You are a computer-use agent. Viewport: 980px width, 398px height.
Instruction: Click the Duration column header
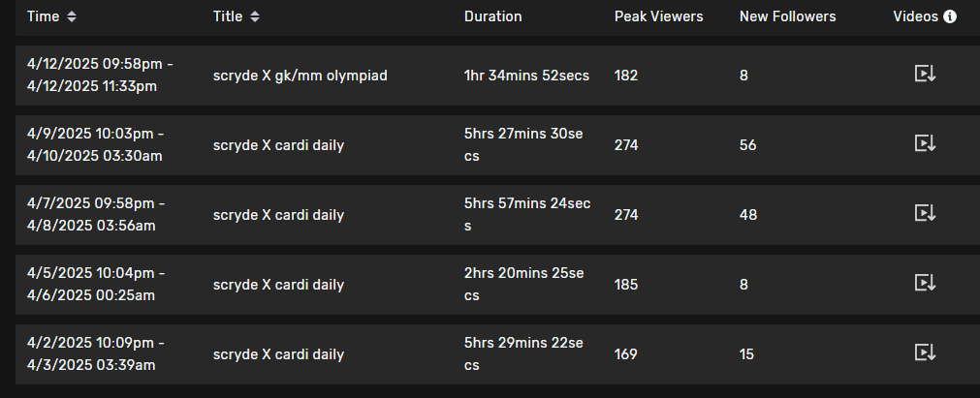tap(492, 16)
